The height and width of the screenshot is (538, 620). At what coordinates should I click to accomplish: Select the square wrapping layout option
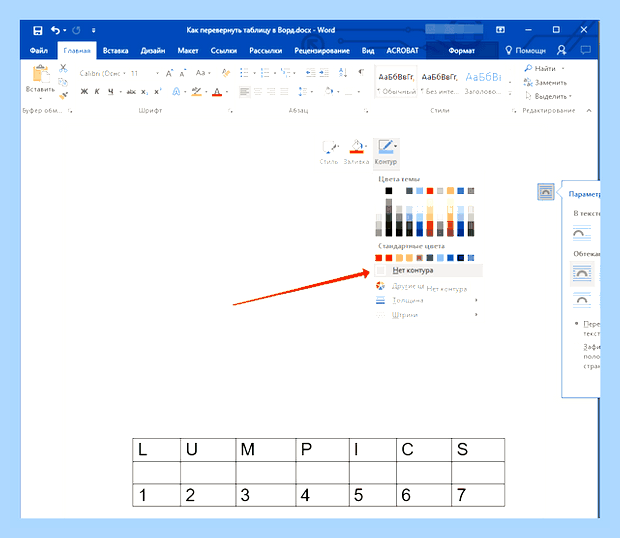582,274
